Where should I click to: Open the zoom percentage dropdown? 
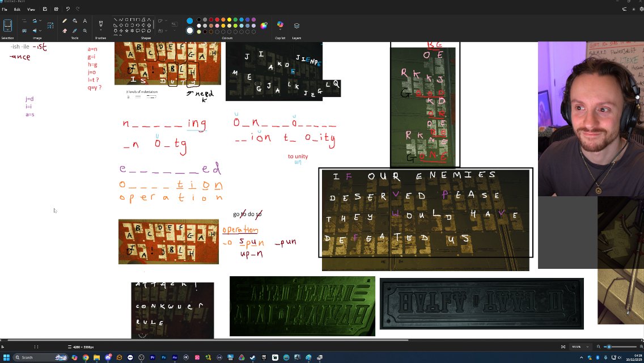pos(587,347)
